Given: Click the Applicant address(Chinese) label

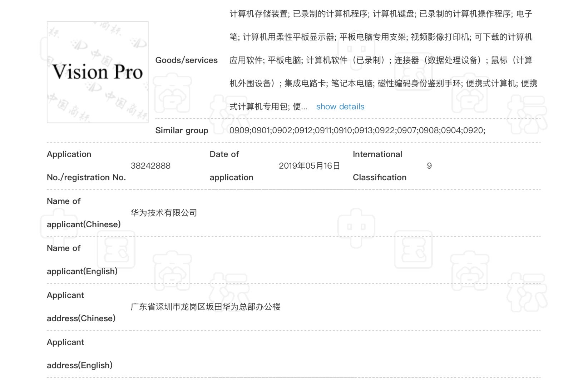Looking at the screenshot, I should point(81,307).
